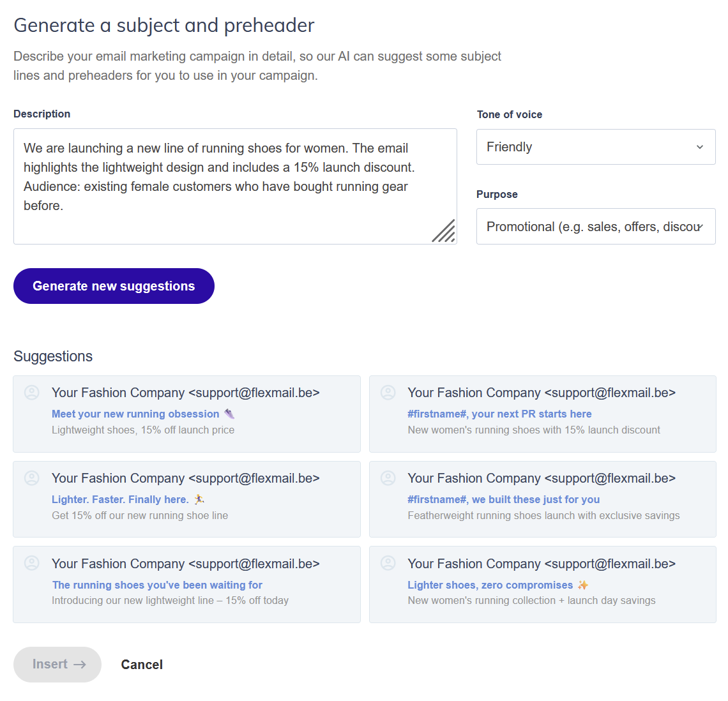Viewport: 728px width, 701px height.
Task: Open the Tone of voice dropdown
Action: coord(595,147)
